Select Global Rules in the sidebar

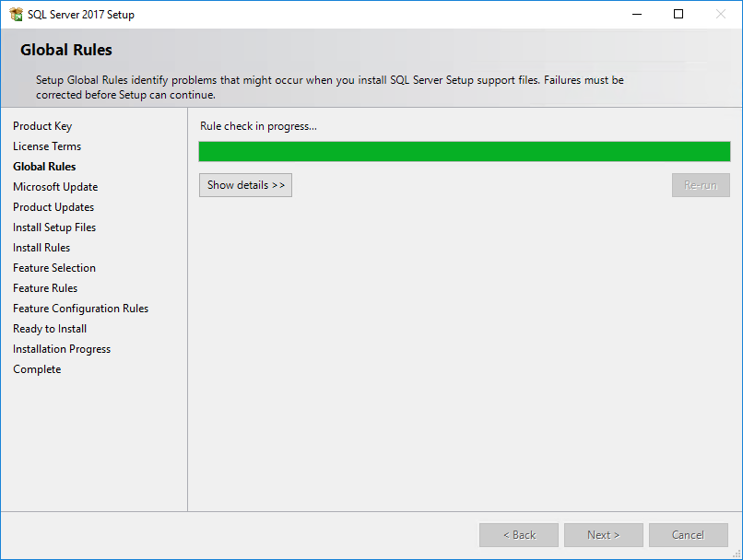44,167
